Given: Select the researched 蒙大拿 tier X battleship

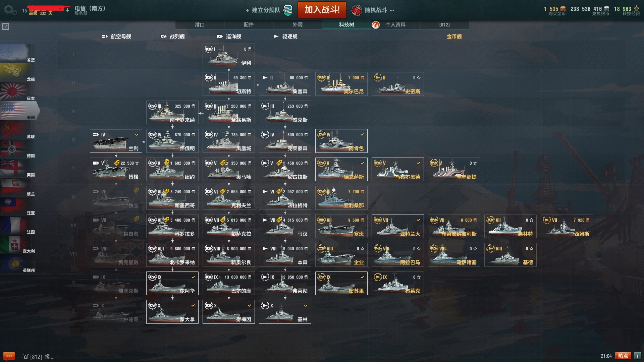Looking at the screenshot, I should pos(172,312).
